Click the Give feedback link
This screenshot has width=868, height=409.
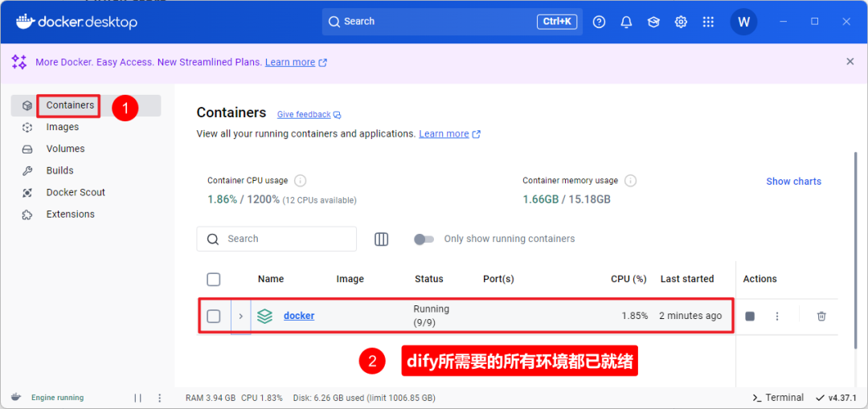tap(304, 115)
